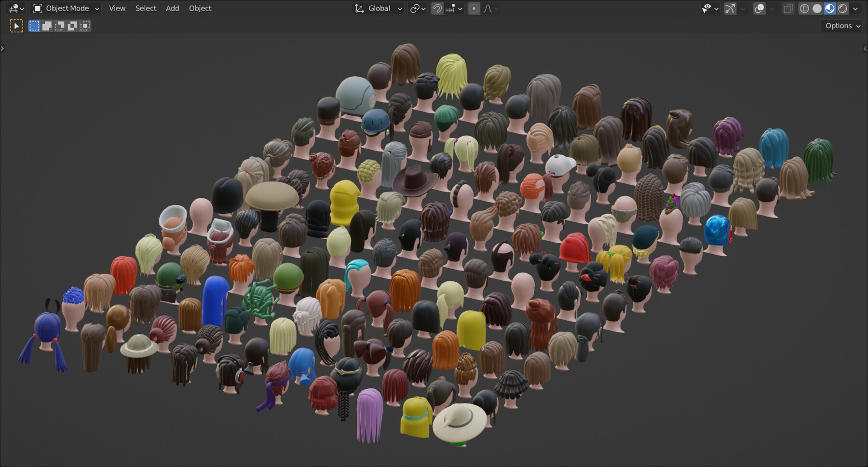The image size is (868, 467).
Task: Enable the snapping magnet icon
Action: (x=437, y=8)
